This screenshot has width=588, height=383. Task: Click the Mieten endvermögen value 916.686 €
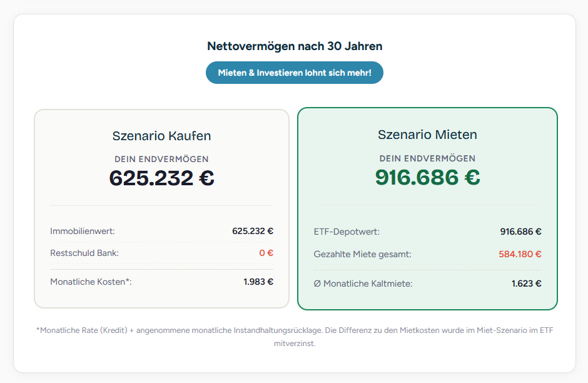tap(427, 178)
